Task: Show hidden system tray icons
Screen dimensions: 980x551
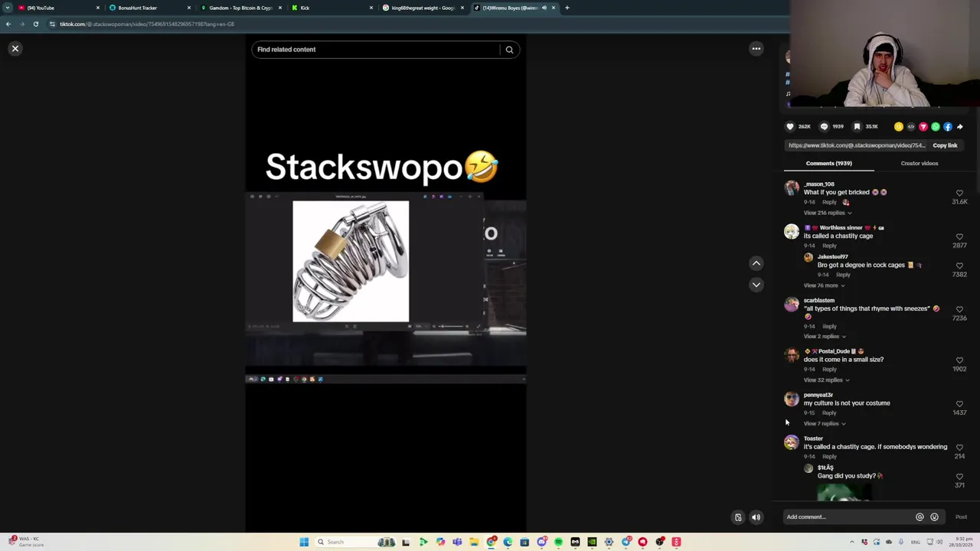Action: click(x=853, y=542)
